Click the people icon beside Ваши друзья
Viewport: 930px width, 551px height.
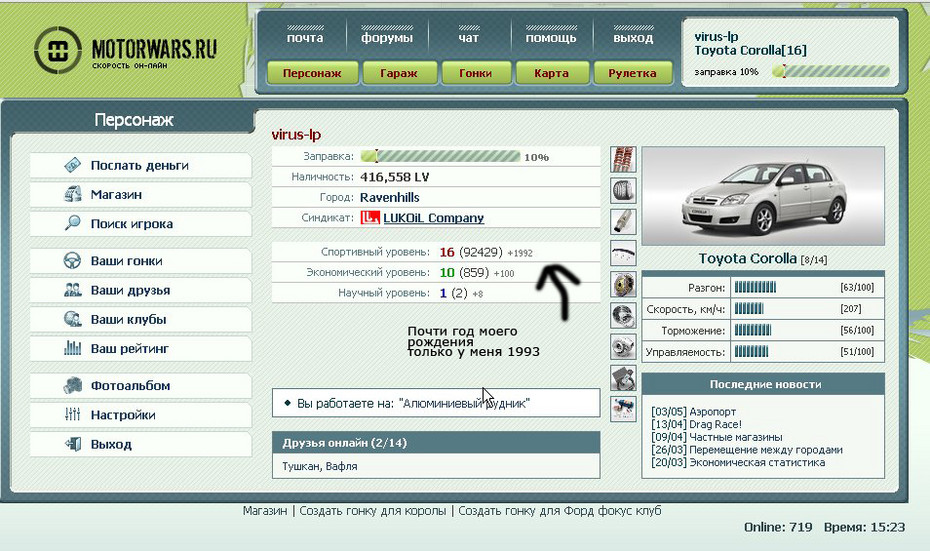tap(72, 289)
